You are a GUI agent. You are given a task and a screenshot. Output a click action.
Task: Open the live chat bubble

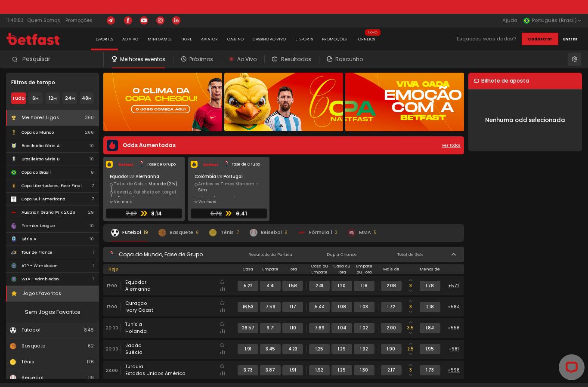click(571, 367)
